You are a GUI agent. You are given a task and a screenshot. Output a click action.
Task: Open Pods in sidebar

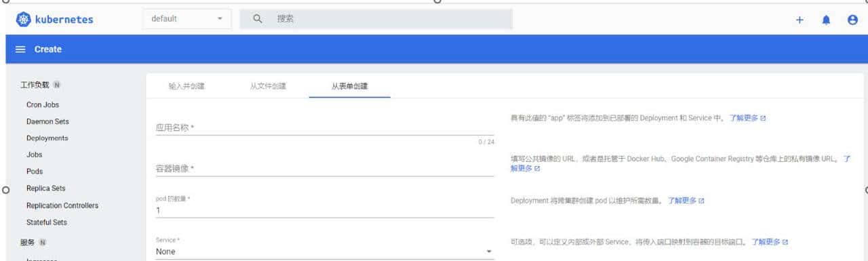tap(35, 172)
